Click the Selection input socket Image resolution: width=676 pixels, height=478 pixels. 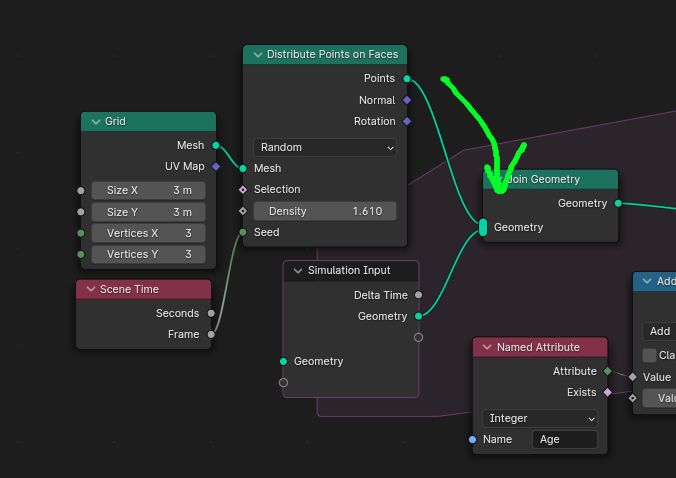tap(243, 190)
